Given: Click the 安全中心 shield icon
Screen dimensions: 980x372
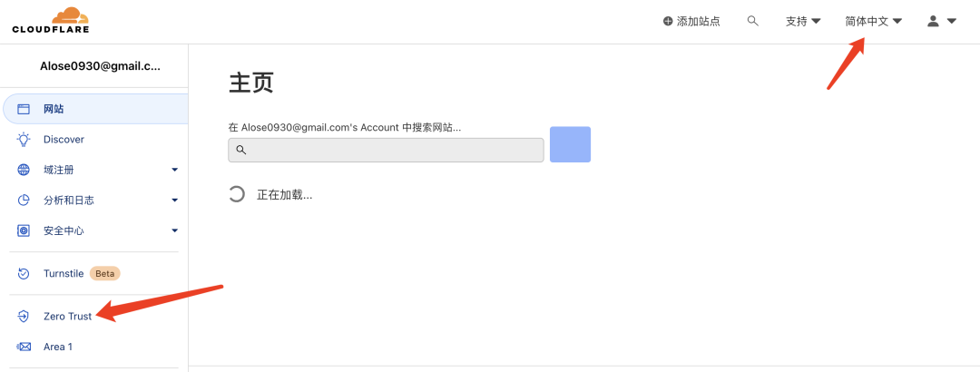Looking at the screenshot, I should coord(23,230).
